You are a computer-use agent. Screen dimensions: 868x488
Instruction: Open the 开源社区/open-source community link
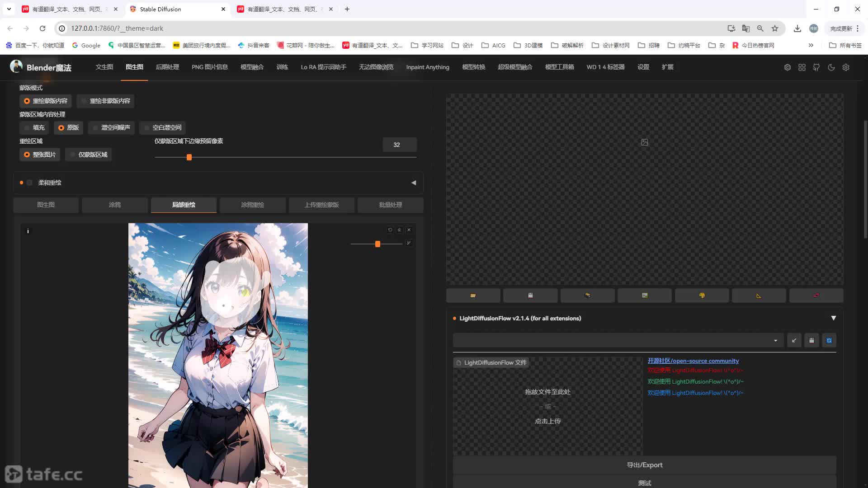click(x=693, y=361)
